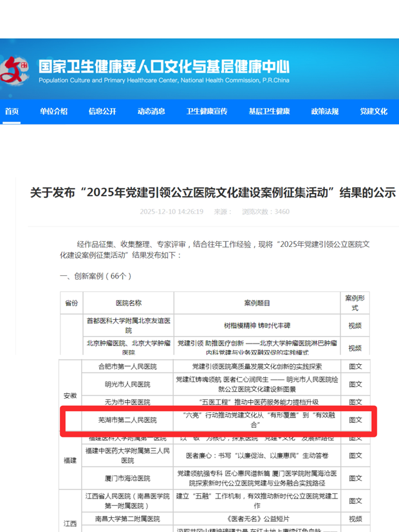Select the 医者廉心：书写“以廉促治、以廉惠民” cell
This screenshot has width=399, height=532.
click(x=257, y=455)
